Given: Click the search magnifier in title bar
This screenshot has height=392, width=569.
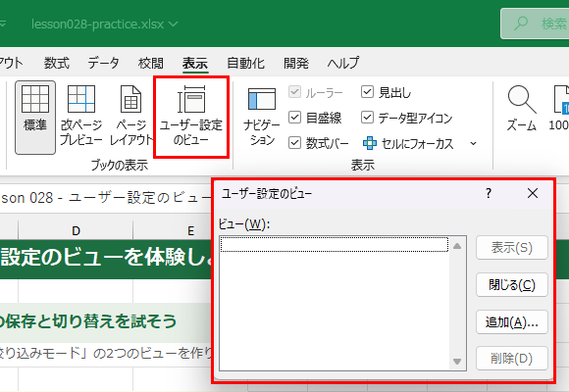Looking at the screenshot, I should (x=521, y=24).
